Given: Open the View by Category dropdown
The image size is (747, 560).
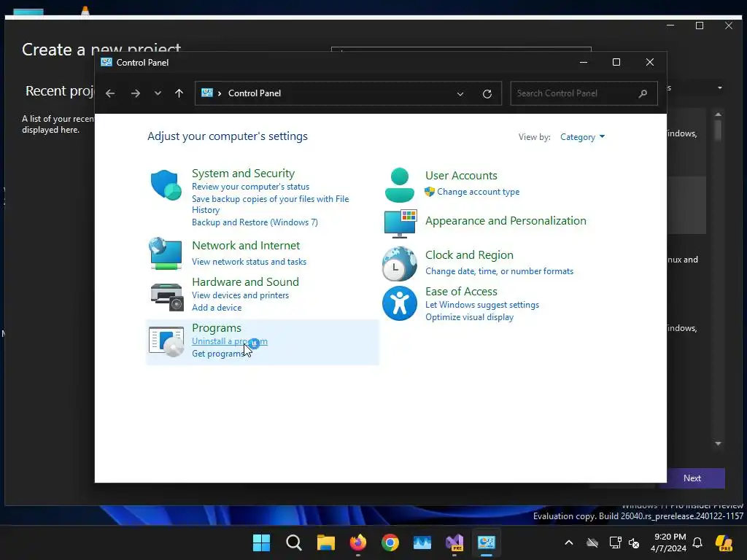Looking at the screenshot, I should point(582,137).
